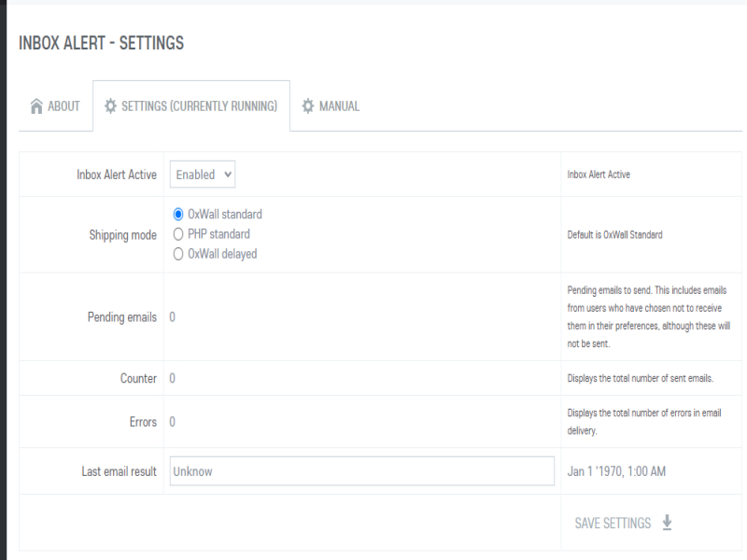The height and width of the screenshot is (560, 747).
Task: Click the gear icon on Manual tab
Action: pos(308,106)
